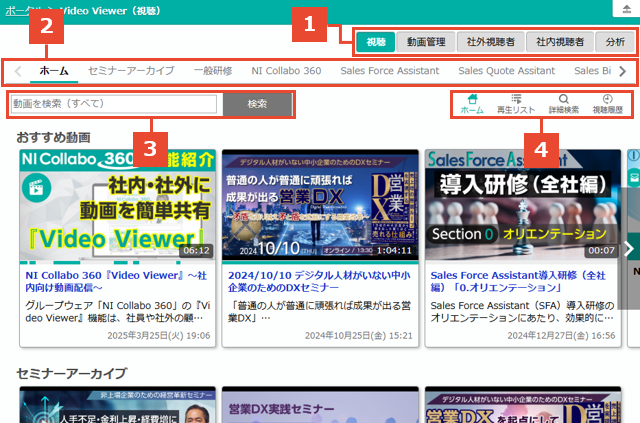Open link 2024/10/10 デジタル人材がいない中小企業のためのDXセミナー
640x423 pixels.
[319, 282]
